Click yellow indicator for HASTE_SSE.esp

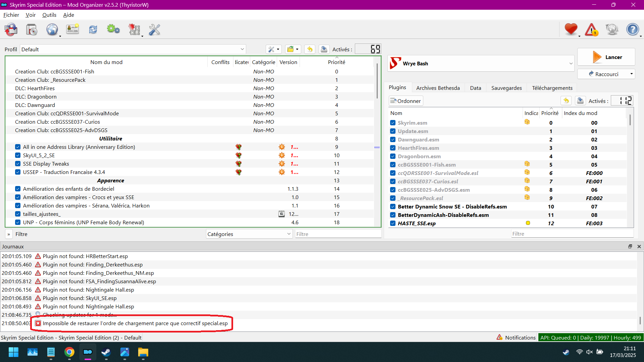[x=528, y=223]
